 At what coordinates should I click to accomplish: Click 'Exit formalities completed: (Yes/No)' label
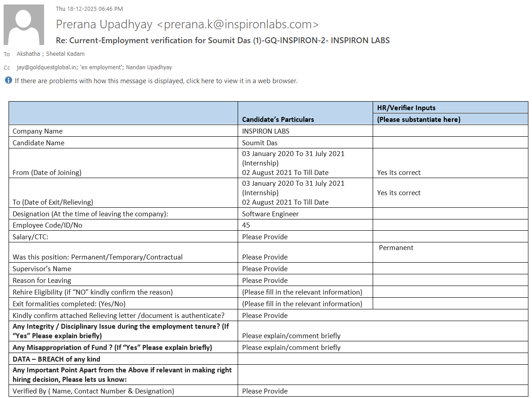(69, 304)
